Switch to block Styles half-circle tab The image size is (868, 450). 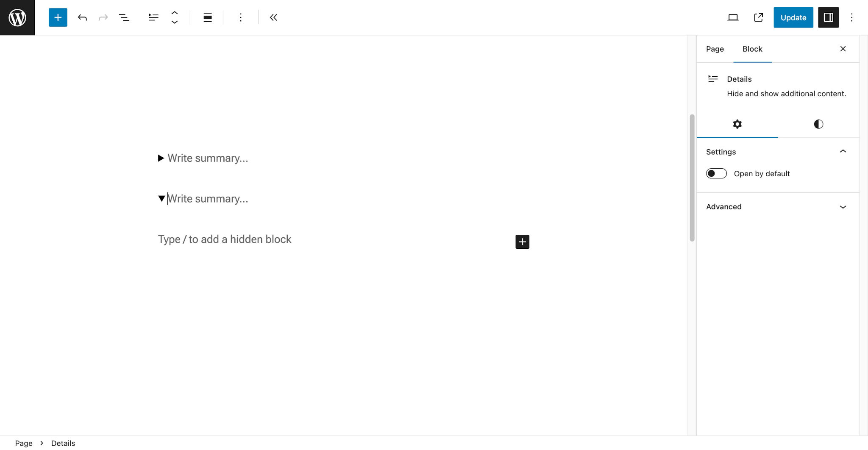pyautogui.click(x=818, y=124)
